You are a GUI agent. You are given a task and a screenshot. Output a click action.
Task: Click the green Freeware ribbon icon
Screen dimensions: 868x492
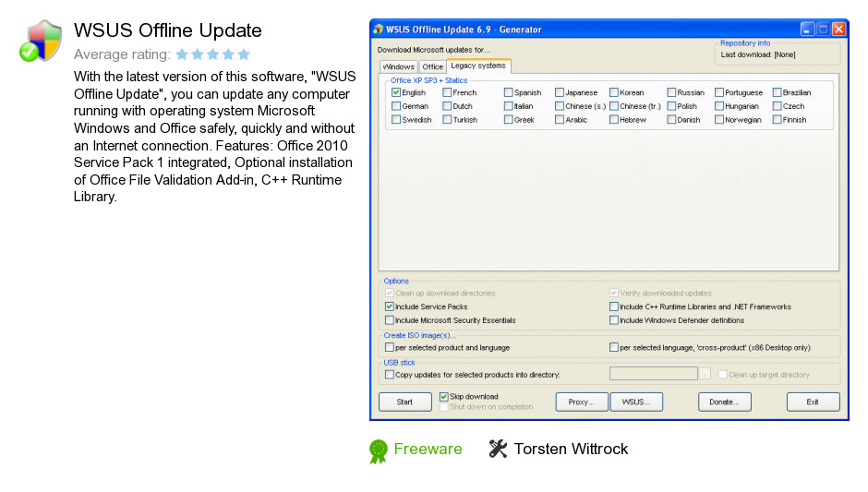[x=379, y=451]
